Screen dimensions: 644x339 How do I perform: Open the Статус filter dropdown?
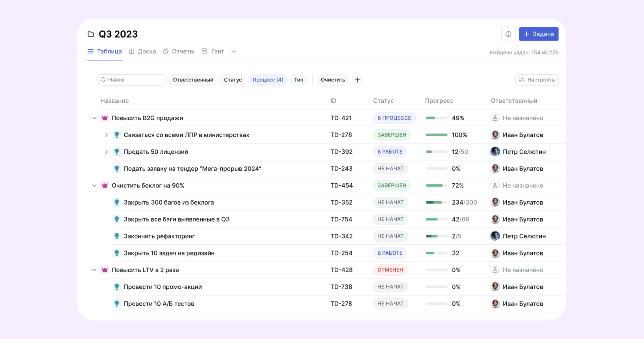233,80
